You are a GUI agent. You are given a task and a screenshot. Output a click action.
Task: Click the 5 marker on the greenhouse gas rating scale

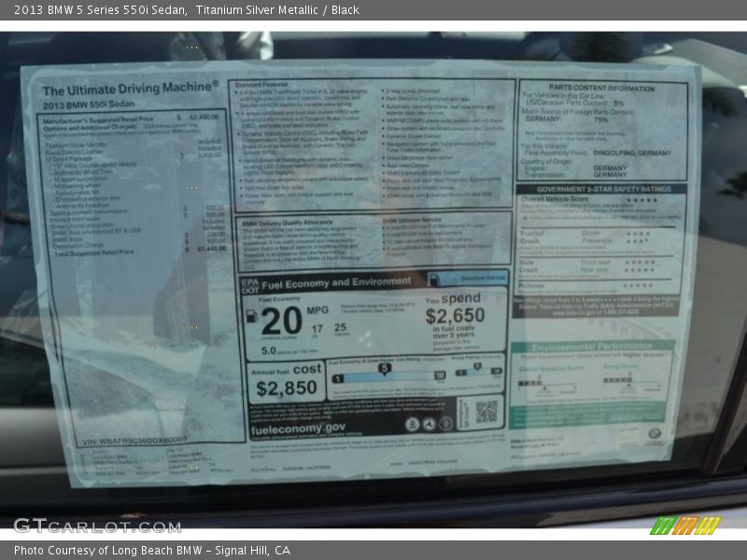[385, 369]
